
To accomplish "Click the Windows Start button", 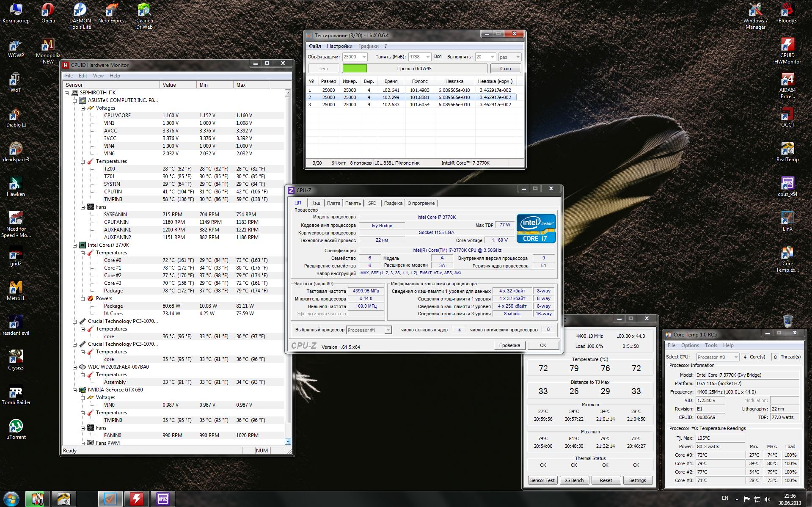I will point(11,499).
